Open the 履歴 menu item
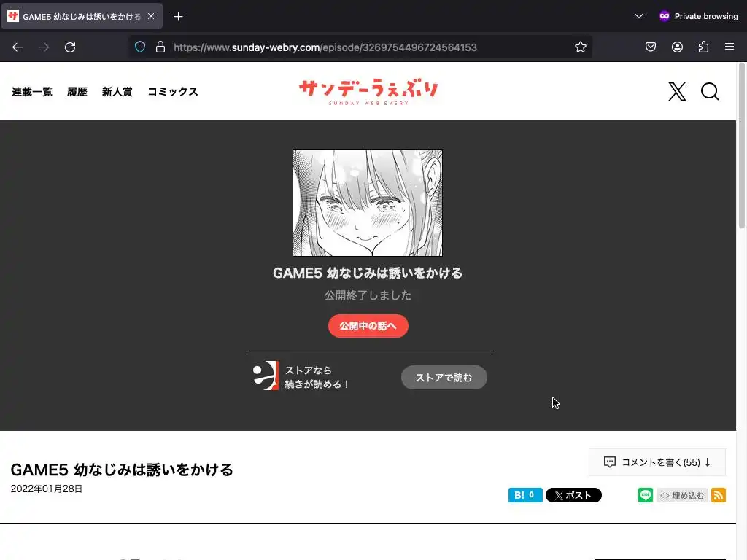 [77, 91]
